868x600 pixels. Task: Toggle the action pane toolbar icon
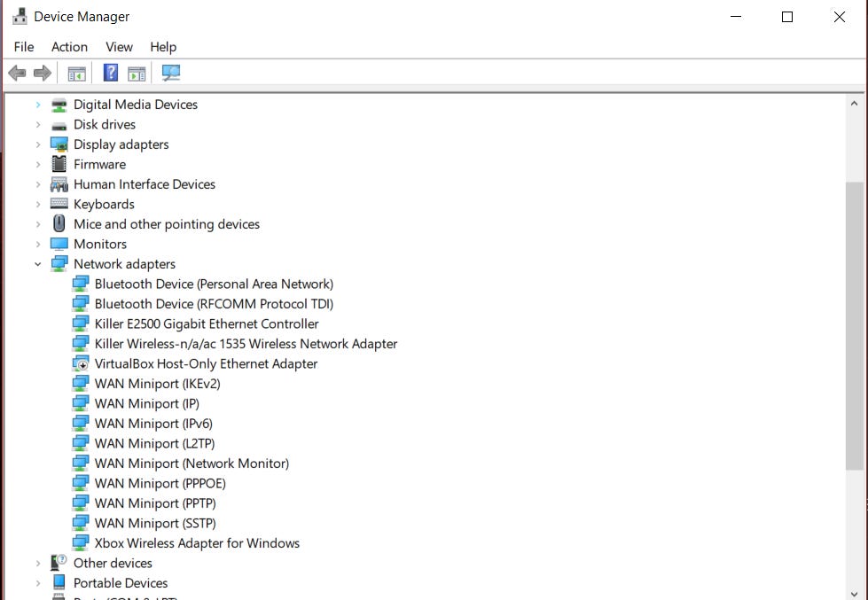click(x=137, y=73)
